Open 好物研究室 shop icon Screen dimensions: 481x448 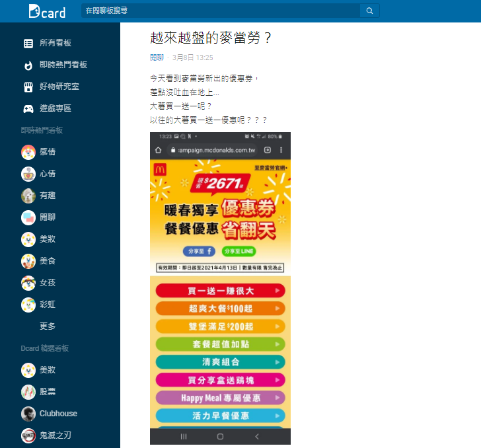(x=28, y=87)
